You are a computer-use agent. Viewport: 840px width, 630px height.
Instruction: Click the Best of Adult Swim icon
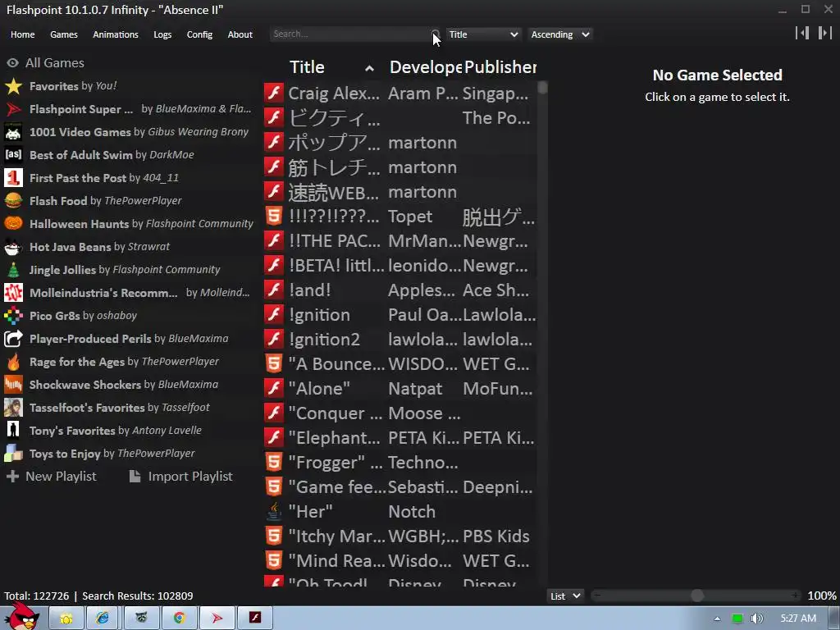coord(13,155)
